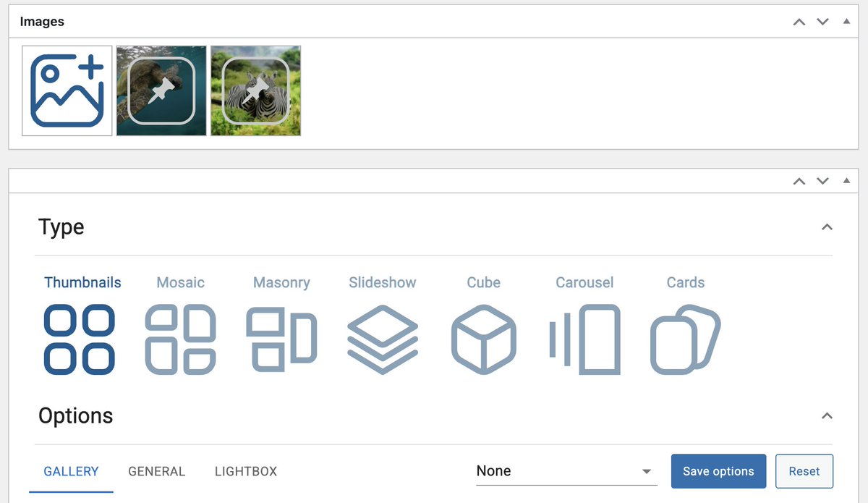Viewport: 868px width, 503px height.
Task: Toggle the untitled gallery panel triangle
Action: pos(846,181)
